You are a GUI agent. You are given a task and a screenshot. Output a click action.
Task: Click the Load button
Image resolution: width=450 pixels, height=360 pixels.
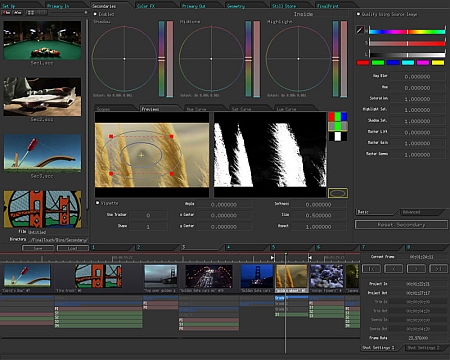coord(73,248)
